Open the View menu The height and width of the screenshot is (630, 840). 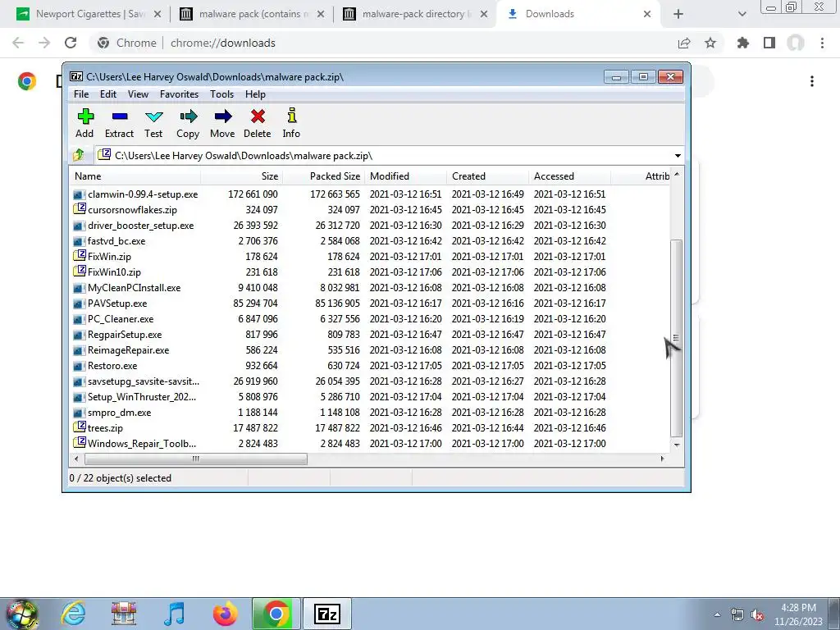pyautogui.click(x=138, y=94)
